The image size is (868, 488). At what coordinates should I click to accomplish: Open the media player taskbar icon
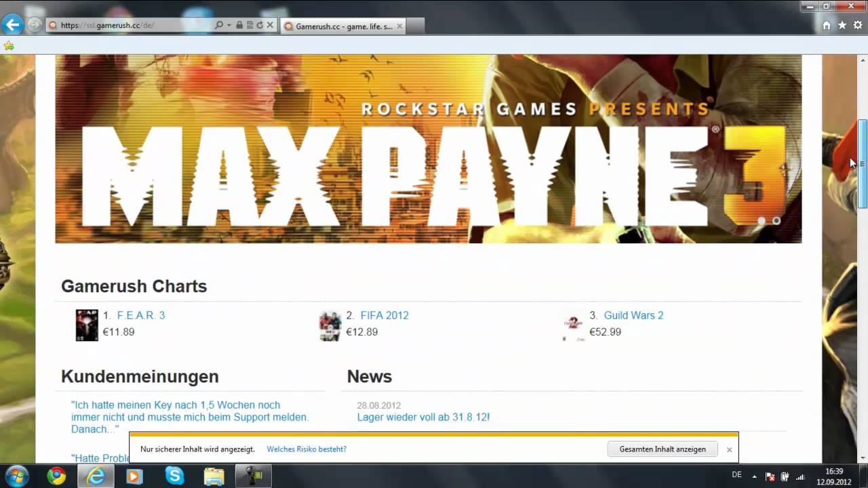point(134,476)
